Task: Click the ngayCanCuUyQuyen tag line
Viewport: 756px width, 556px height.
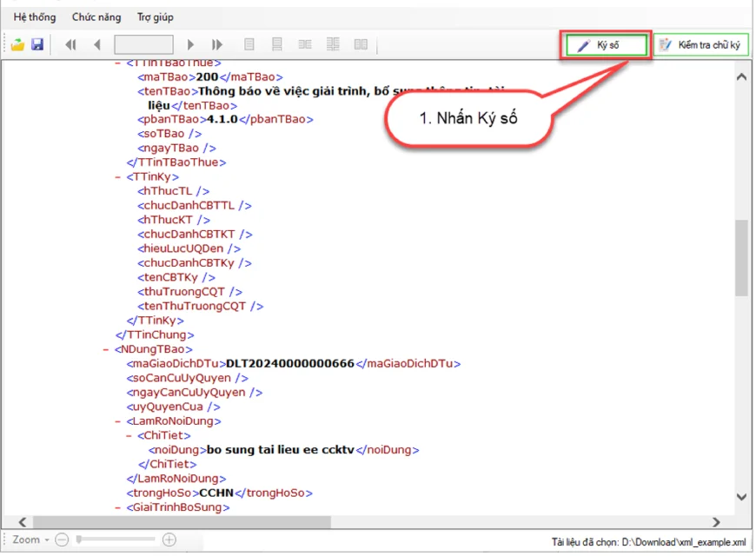Action: 195,393
